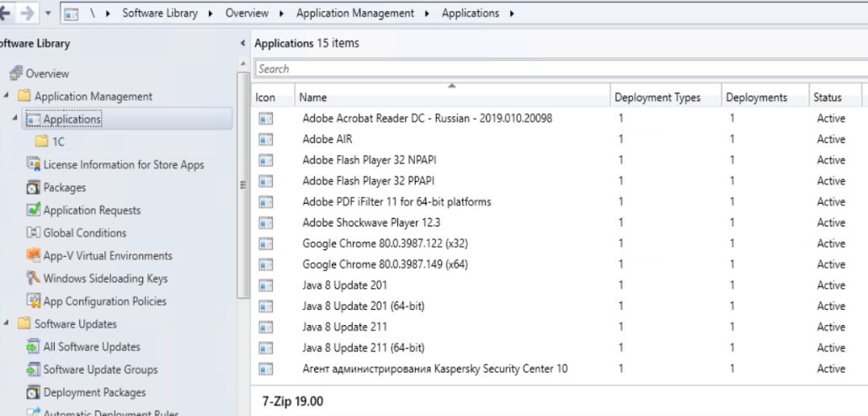Open the Packages node icon
Screen dimensions: 868x416
pos(33,187)
